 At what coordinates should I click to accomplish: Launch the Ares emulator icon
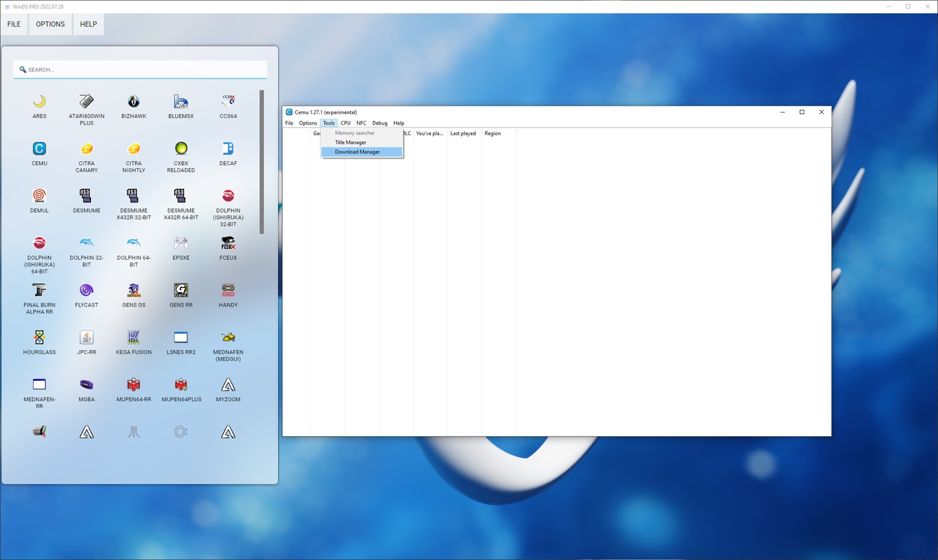pyautogui.click(x=39, y=102)
